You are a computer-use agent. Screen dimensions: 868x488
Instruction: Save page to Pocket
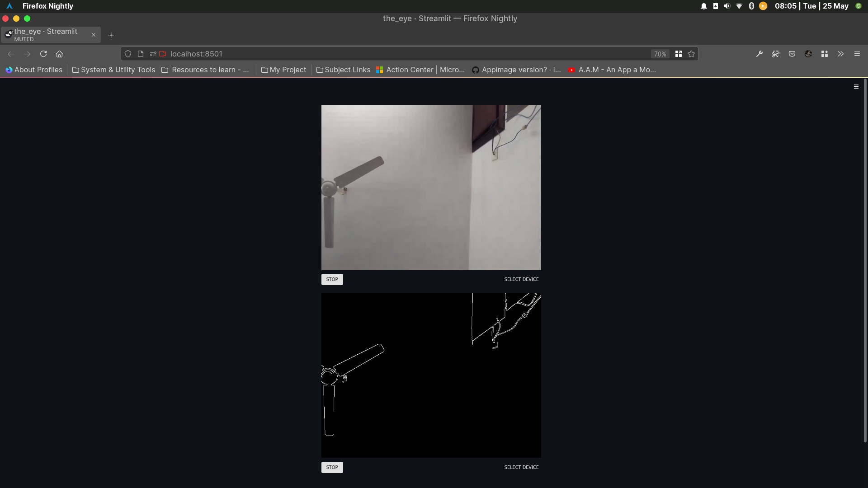click(x=792, y=54)
